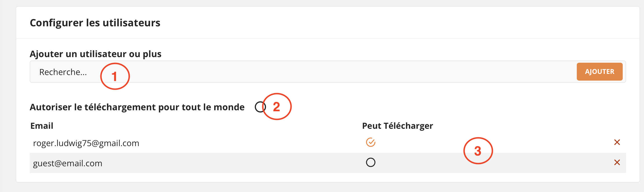Click the red annotation circle numbered 1
Viewport: 644px width, 192px height.
(x=115, y=76)
